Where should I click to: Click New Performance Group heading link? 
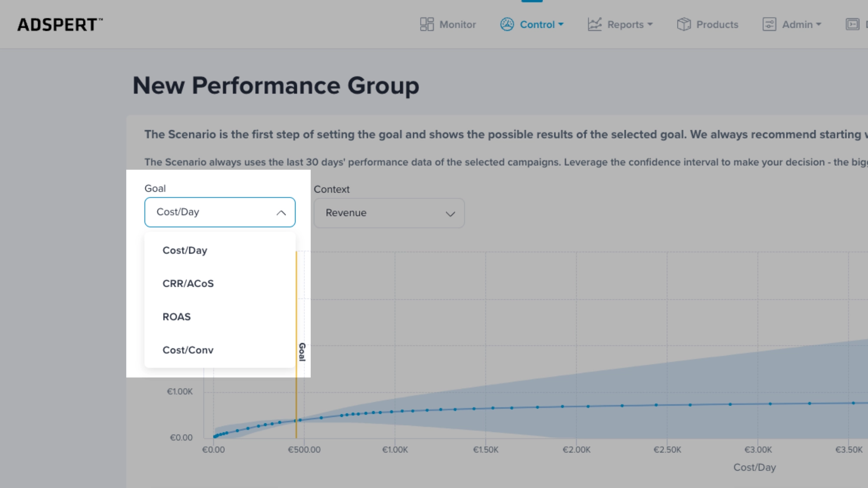point(276,85)
